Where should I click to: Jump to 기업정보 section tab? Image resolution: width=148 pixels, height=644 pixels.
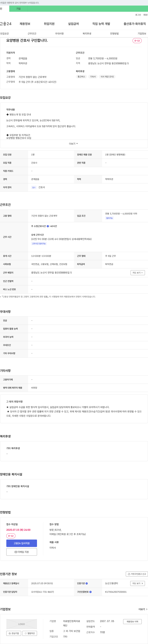pyautogui.click(x=142, y=34)
